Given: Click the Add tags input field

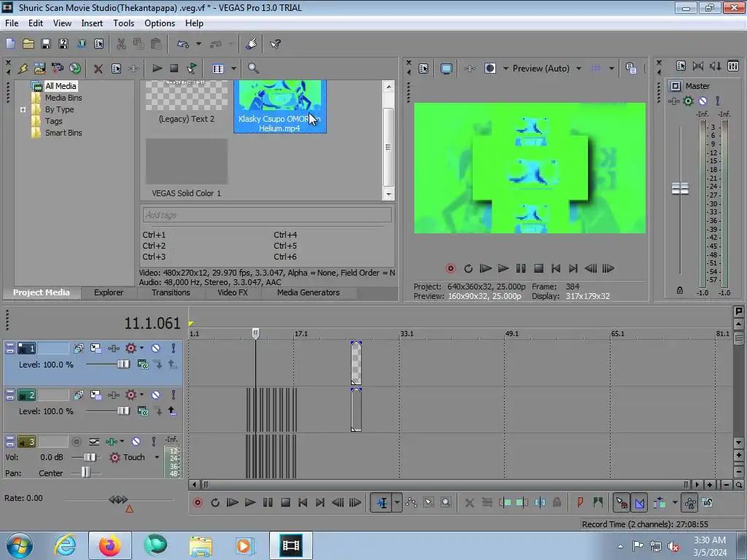Looking at the screenshot, I should (267, 215).
